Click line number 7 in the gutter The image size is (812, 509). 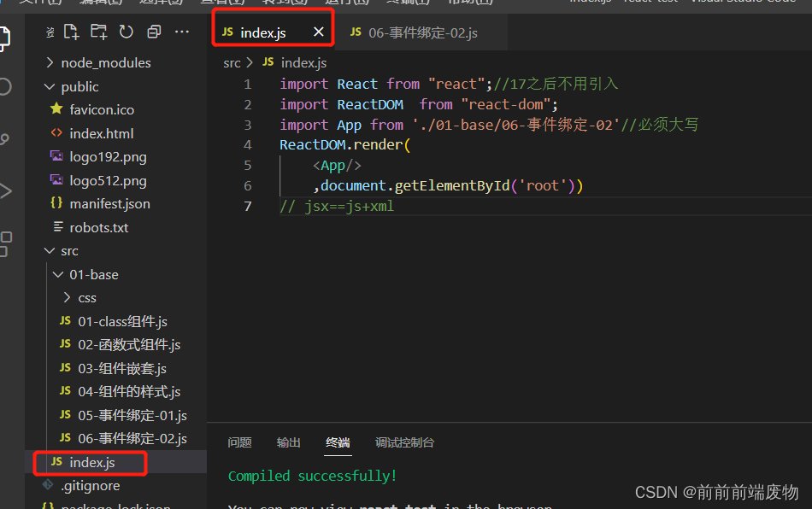(x=248, y=207)
